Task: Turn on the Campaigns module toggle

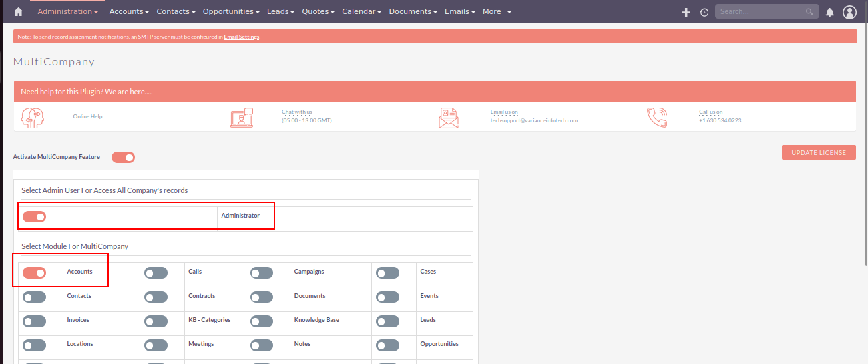Action: coord(262,272)
